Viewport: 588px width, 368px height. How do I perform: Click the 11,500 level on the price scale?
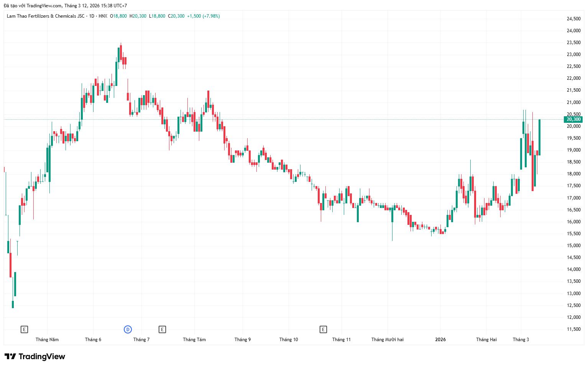tap(573, 329)
